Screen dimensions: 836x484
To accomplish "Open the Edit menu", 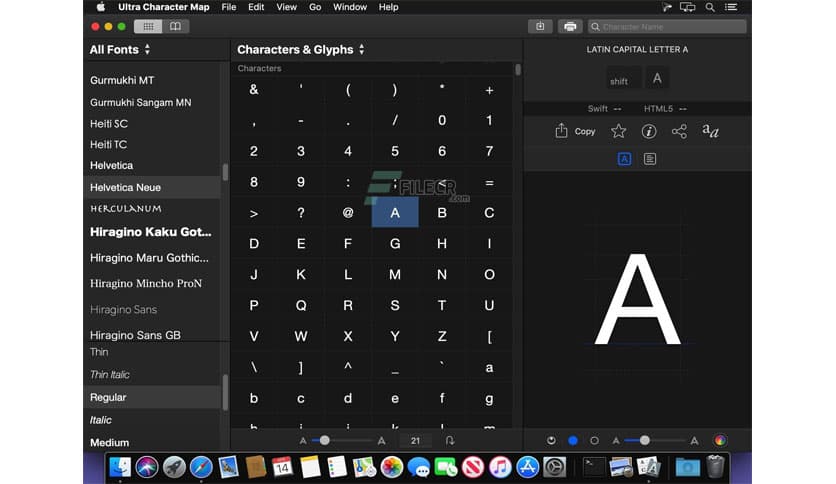I will click(x=256, y=7).
